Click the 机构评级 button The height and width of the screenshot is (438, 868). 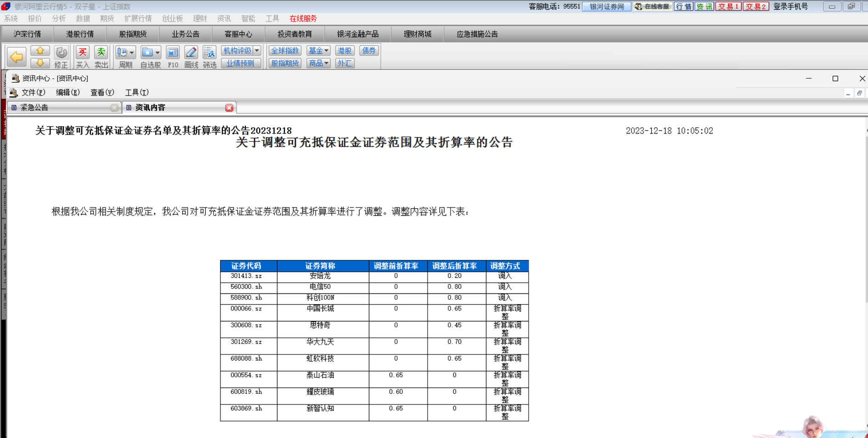pyautogui.click(x=237, y=51)
